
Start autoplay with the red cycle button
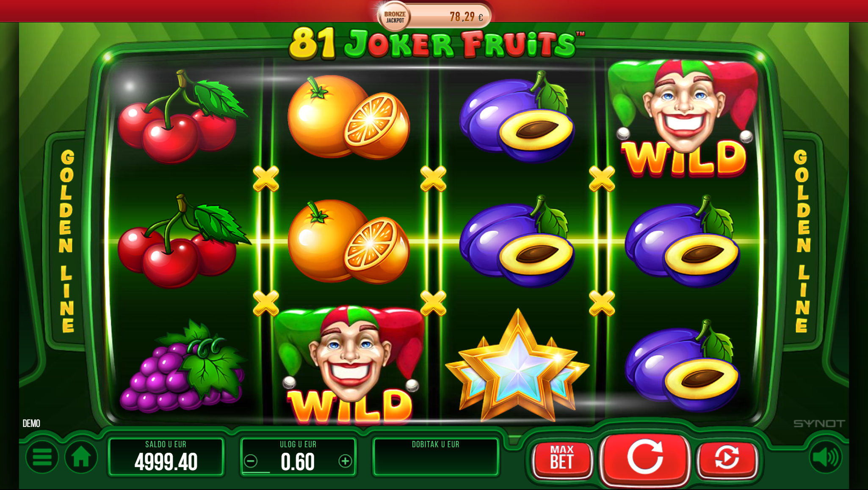click(727, 459)
